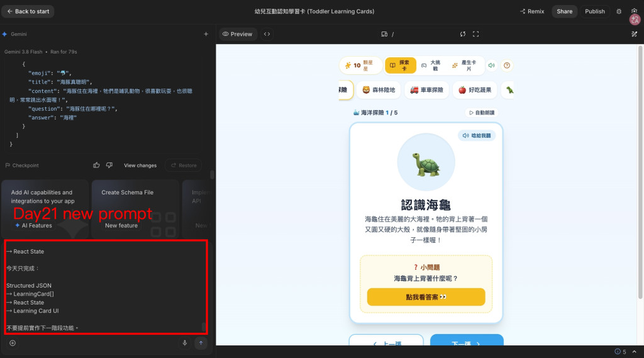Click the AI Features tag

pyautogui.click(x=33, y=226)
